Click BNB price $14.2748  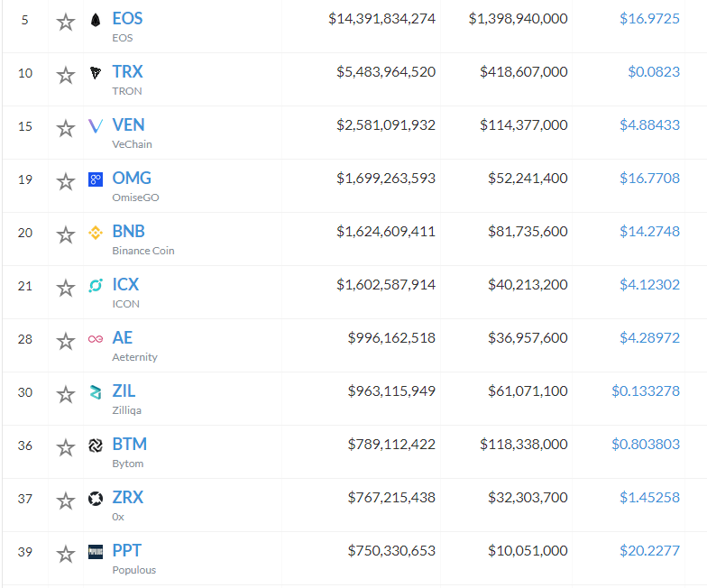pyautogui.click(x=649, y=231)
